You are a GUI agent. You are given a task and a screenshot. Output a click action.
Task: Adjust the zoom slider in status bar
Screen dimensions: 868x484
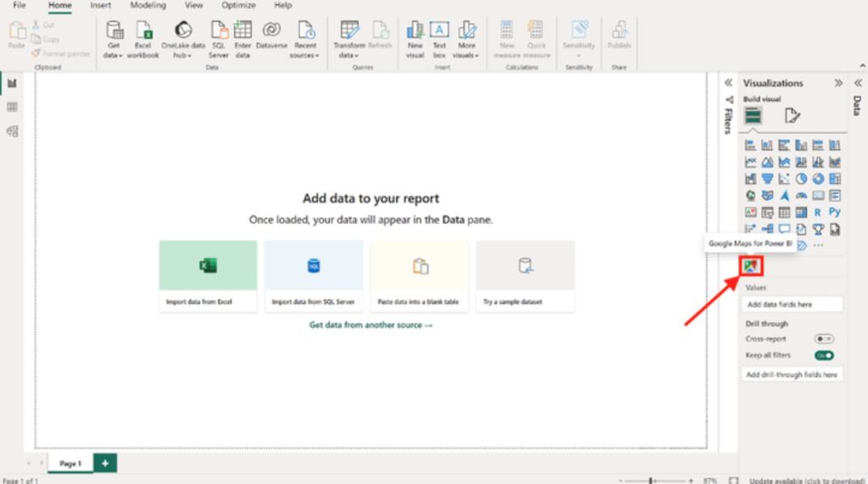point(650,480)
